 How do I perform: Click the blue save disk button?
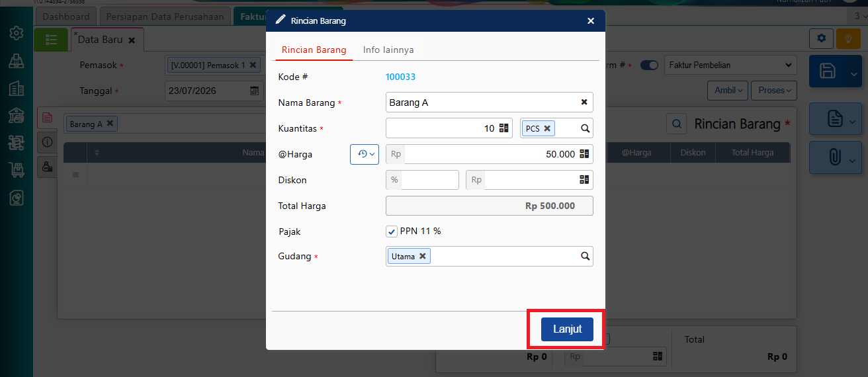tap(826, 71)
